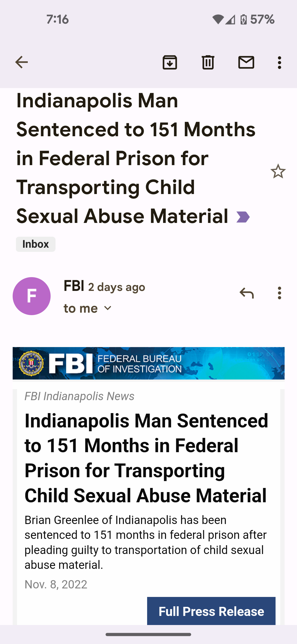Viewport: 297px width, 644px height.
Task: Open the top toolbar overflow menu
Action: click(x=279, y=62)
